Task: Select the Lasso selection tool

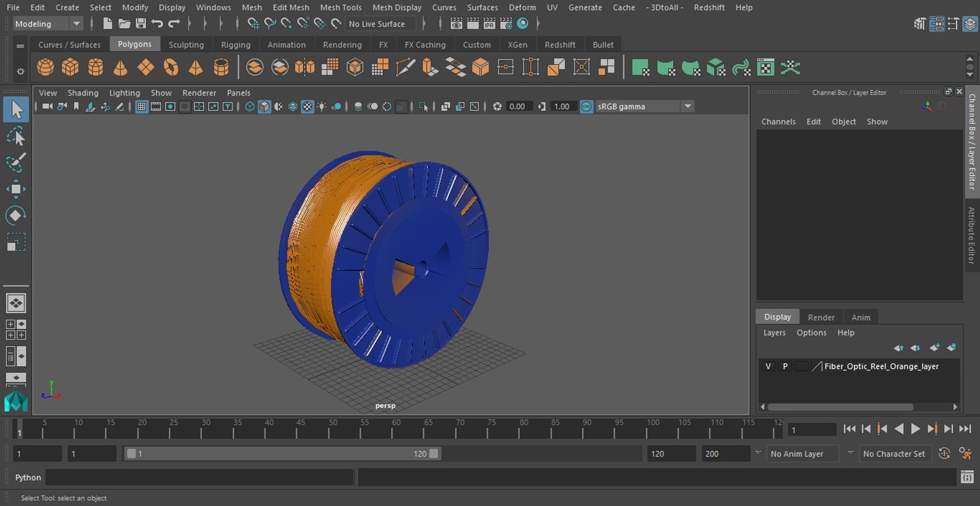Action: [x=16, y=136]
